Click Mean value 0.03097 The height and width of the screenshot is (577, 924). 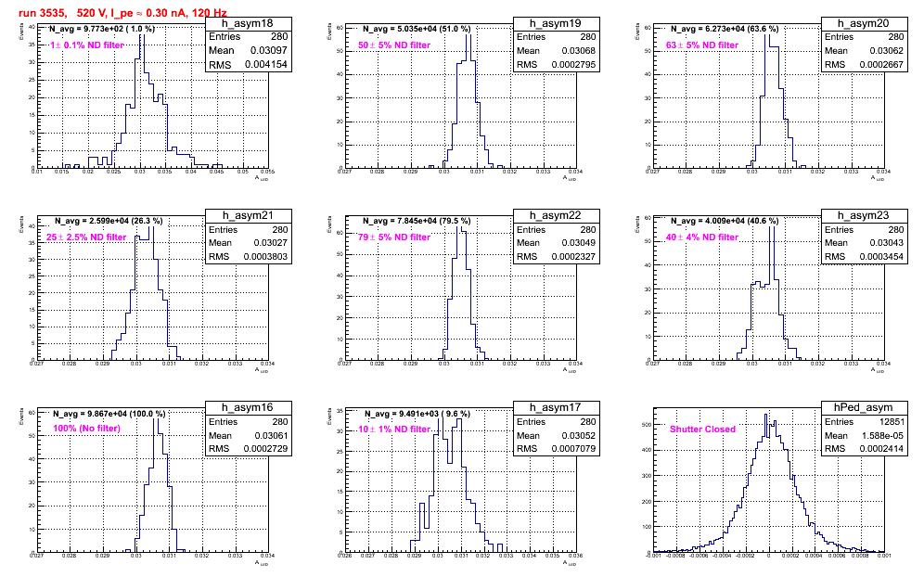click(x=269, y=51)
